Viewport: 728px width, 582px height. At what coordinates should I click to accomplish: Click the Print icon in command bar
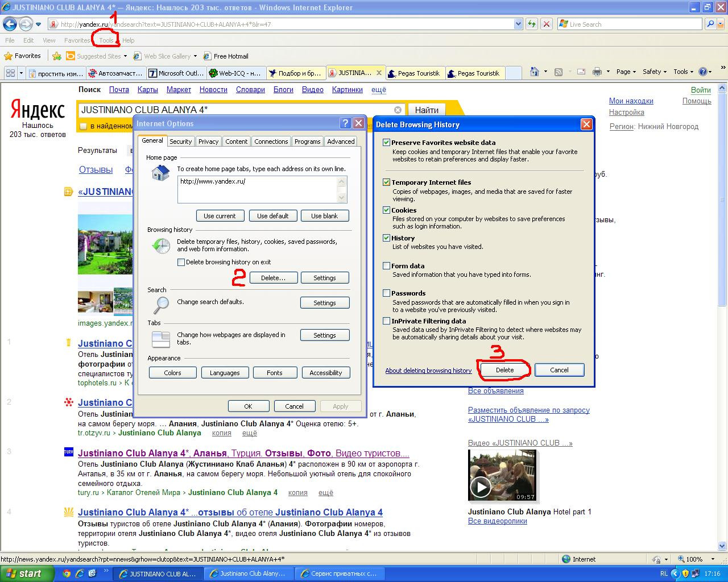coord(597,72)
